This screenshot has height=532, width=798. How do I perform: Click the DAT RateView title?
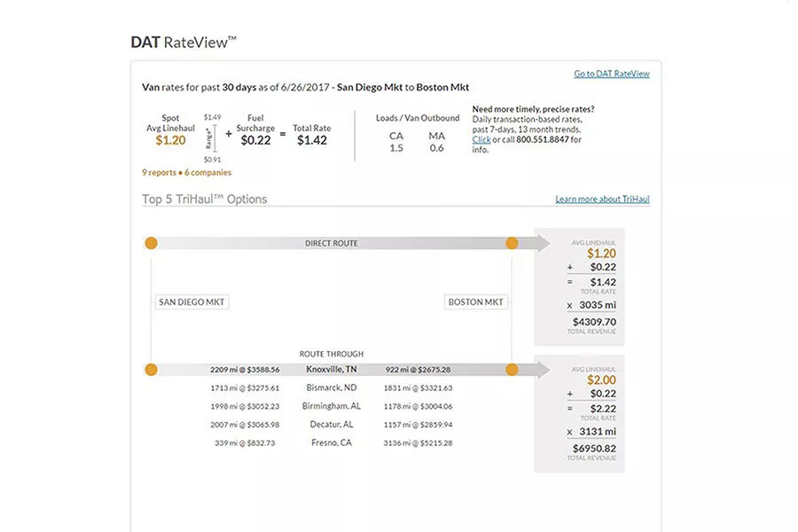pos(184,43)
